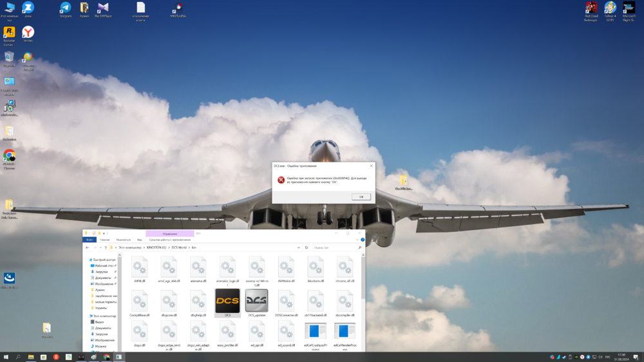This screenshot has width=644, height=362.
Task: Go up one folder level in Explorer
Action: pos(106,247)
